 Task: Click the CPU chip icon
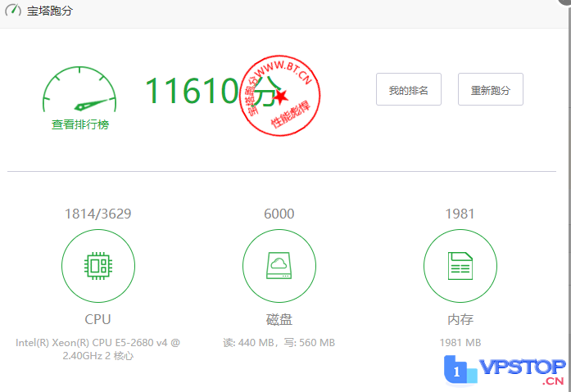click(98, 266)
